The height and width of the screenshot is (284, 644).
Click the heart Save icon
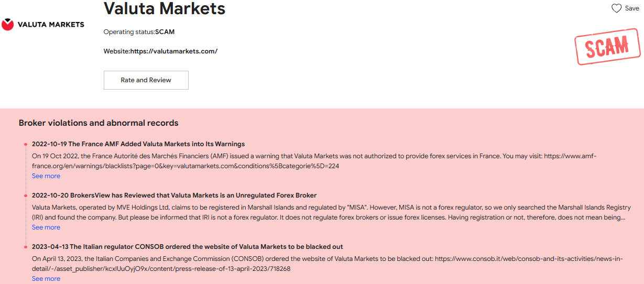(x=617, y=8)
